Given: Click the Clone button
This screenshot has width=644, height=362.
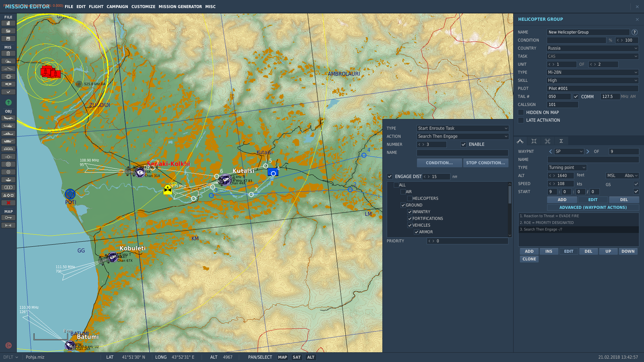Looking at the screenshot, I should pos(529,259).
